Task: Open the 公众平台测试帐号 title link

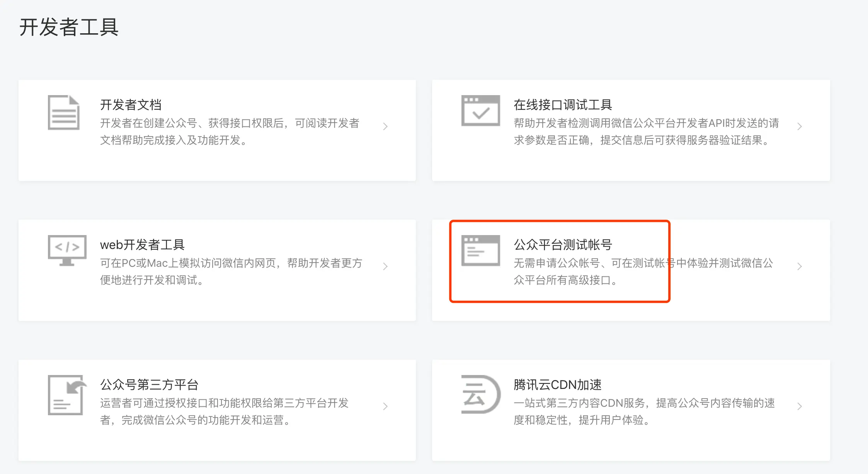Action: tap(563, 245)
